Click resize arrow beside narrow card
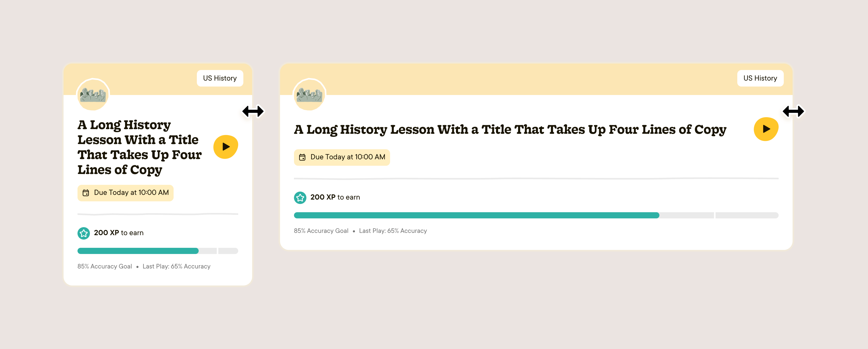Viewport: 868px width, 349px height. (x=253, y=111)
